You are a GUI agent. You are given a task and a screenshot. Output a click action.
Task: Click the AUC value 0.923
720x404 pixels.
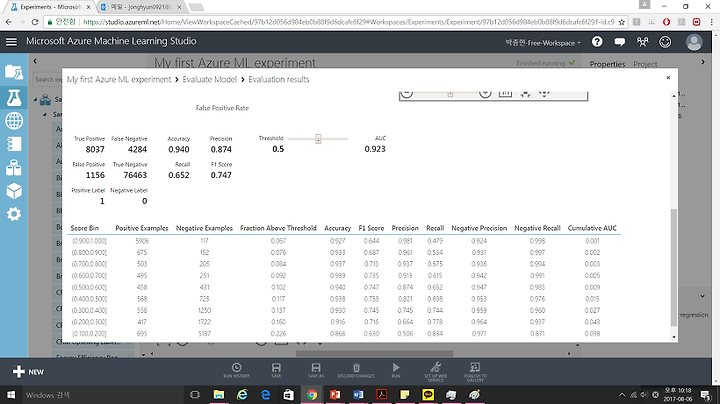375,149
